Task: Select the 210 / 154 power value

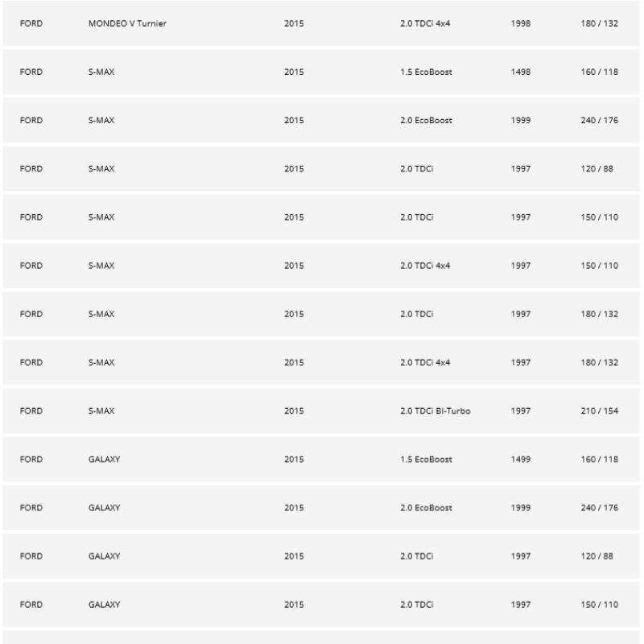Action: point(599,411)
